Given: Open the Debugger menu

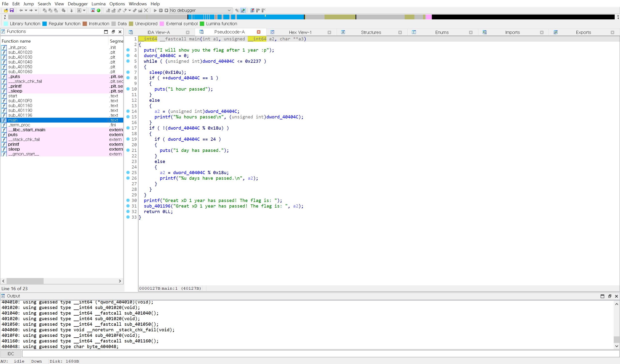Looking at the screenshot, I should pyautogui.click(x=77, y=4).
